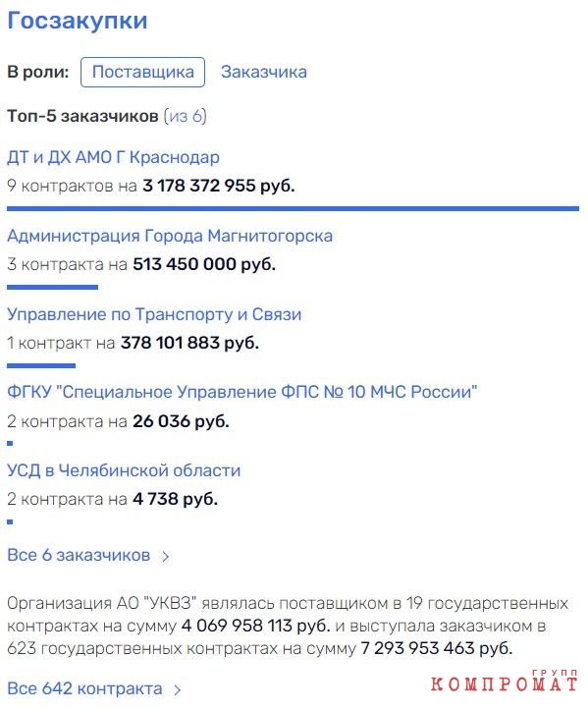The width and height of the screenshot is (588, 711).
Task: Click the Краснодар contracts progress bar
Action: pyautogui.click(x=293, y=208)
